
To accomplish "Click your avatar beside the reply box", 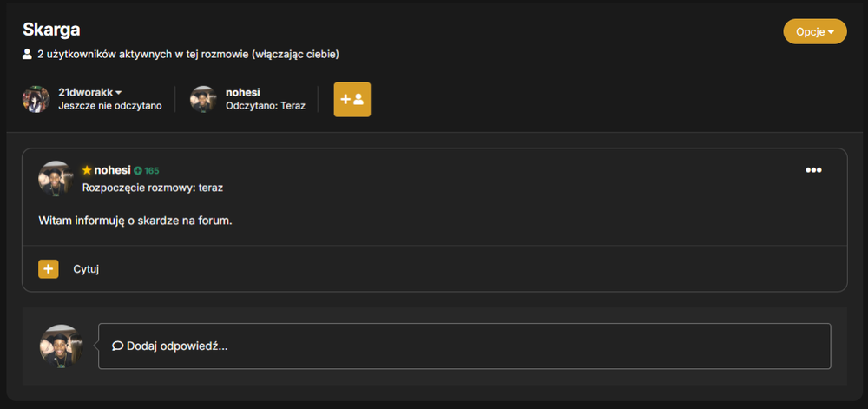I will pyautogui.click(x=61, y=346).
